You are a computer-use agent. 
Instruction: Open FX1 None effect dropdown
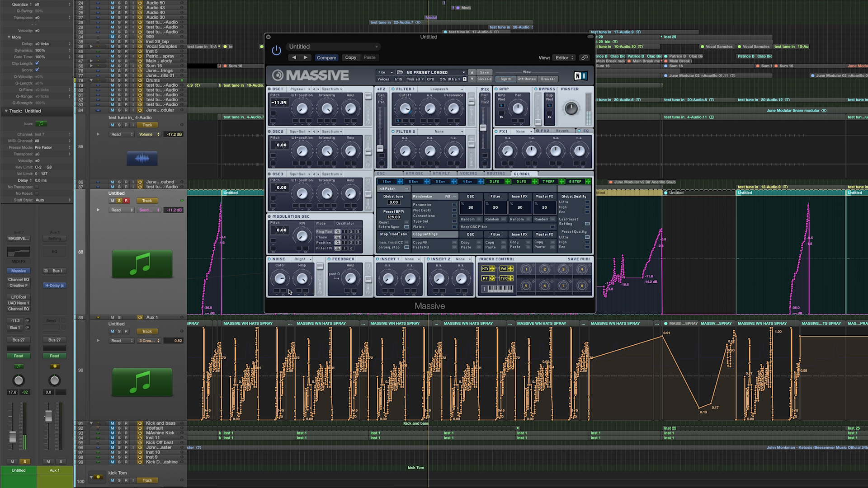[x=523, y=131]
